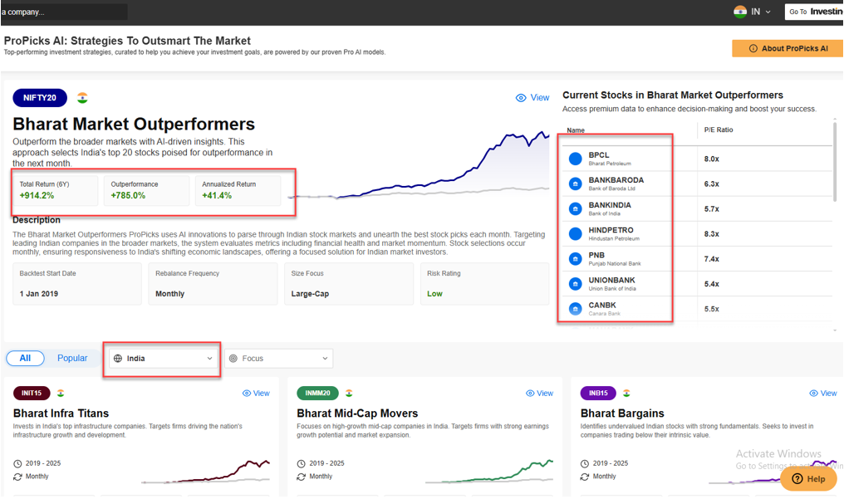Switch to the Popular filter
This screenshot has width=844, height=504.
(x=72, y=358)
